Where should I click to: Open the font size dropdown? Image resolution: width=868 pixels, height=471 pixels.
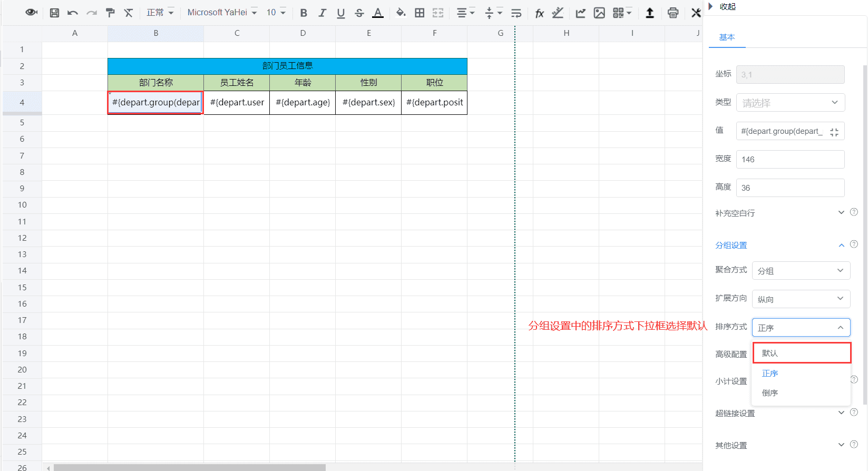pos(276,13)
